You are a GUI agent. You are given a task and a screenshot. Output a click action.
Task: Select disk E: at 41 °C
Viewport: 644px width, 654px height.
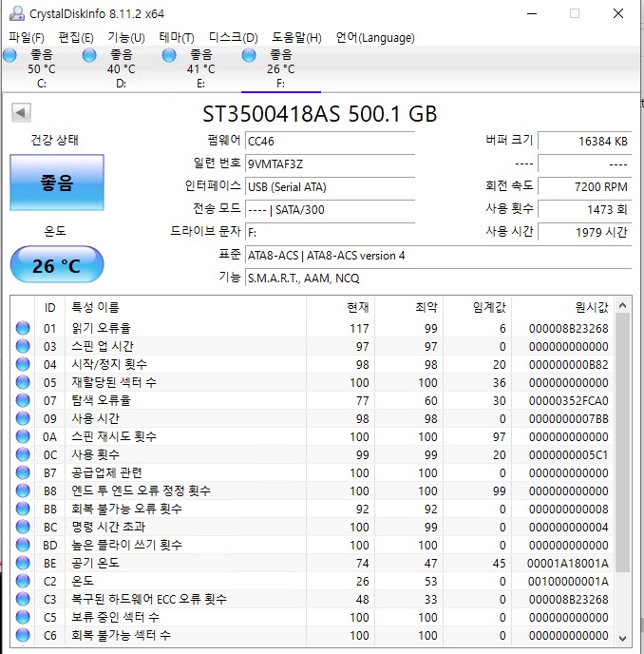(x=201, y=68)
